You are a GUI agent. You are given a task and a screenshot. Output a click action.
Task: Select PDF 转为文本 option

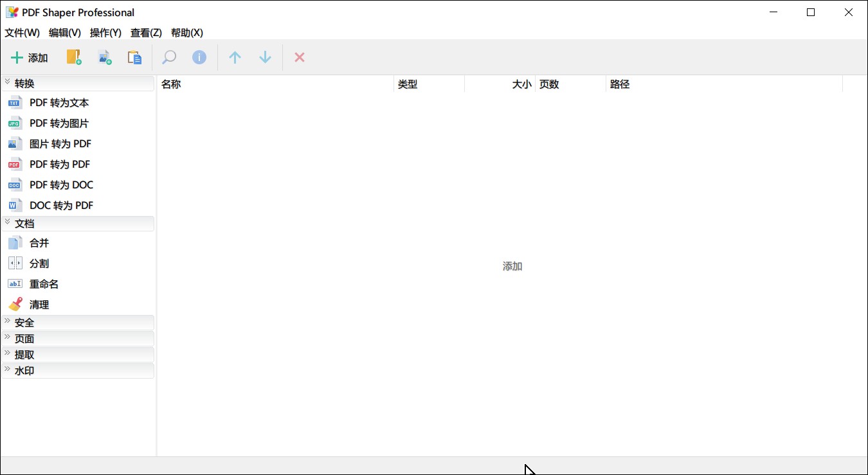(59, 103)
